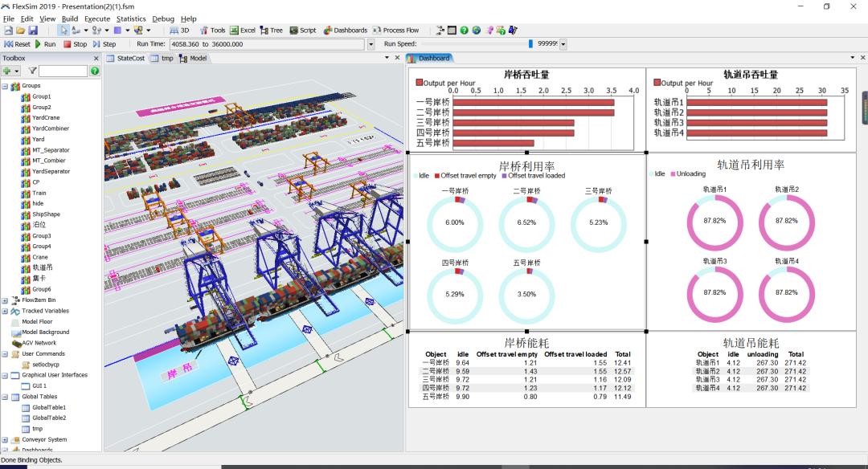
Task: Open the Run Time dropdown arrow
Action: click(371, 44)
